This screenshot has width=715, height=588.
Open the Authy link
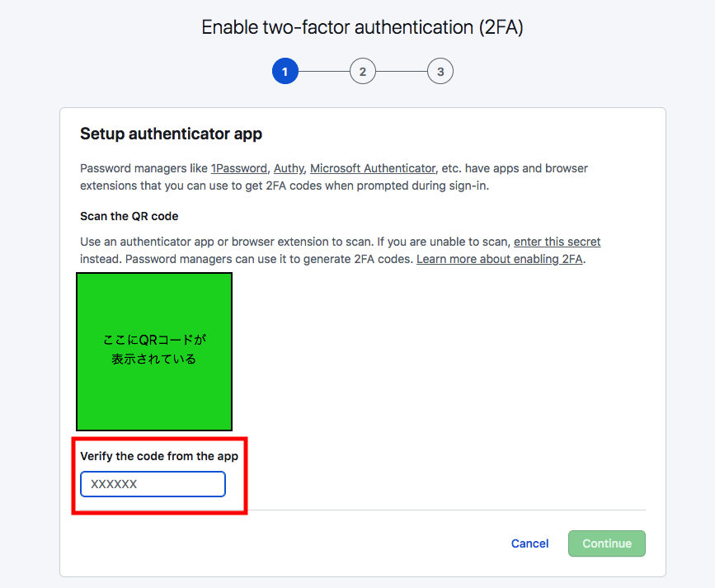point(288,168)
